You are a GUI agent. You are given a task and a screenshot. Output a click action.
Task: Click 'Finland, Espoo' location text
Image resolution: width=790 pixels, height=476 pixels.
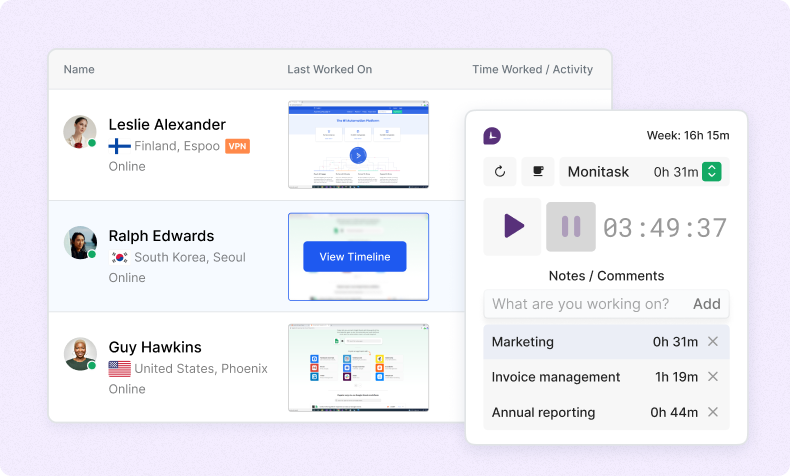(177, 146)
